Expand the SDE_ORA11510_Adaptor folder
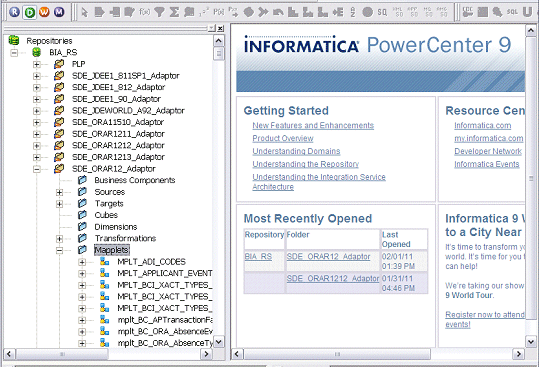This screenshot has height=367, width=539. [x=37, y=122]
